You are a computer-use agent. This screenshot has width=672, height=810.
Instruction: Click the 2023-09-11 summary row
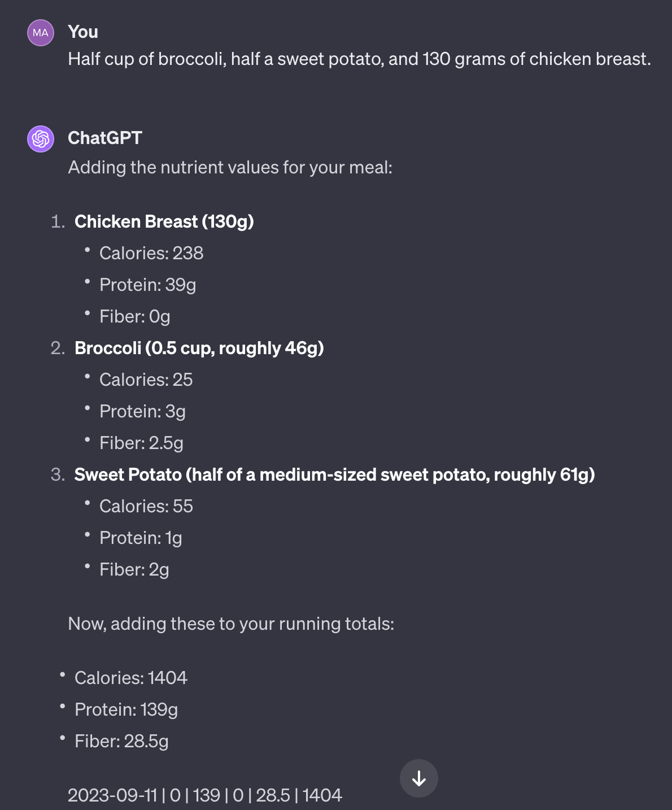click(x=204, y=795)
